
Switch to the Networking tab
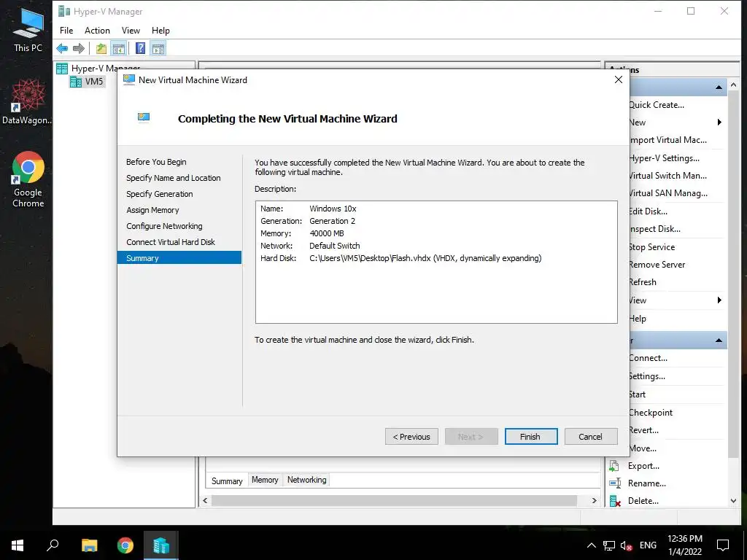(x=307, y=480)
